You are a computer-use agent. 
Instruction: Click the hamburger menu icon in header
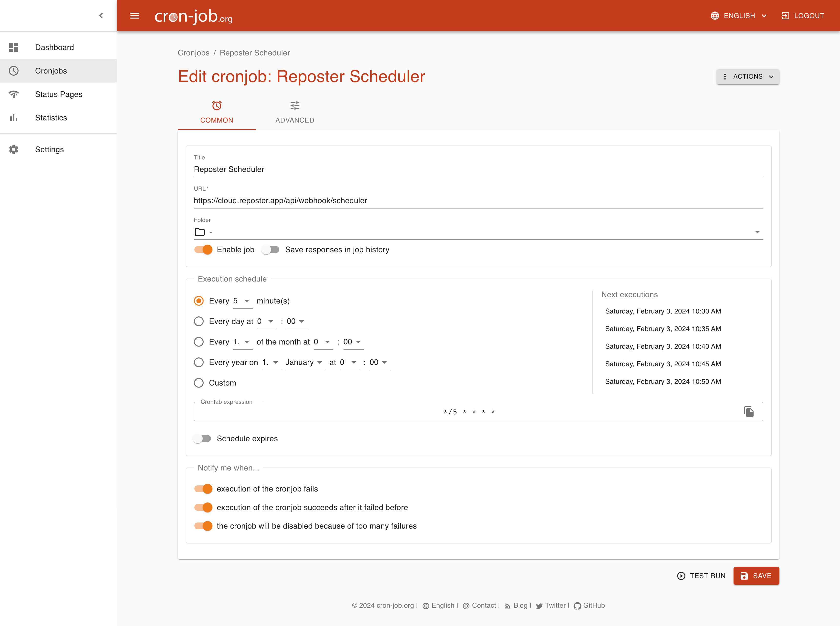(x=135, y=16)
